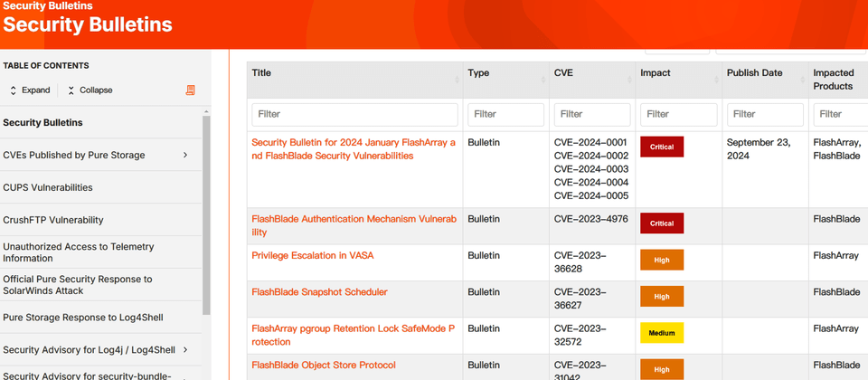Sort table by Publish Date arrows
Screen dimensions: 868x380
(x=803, y=80)
